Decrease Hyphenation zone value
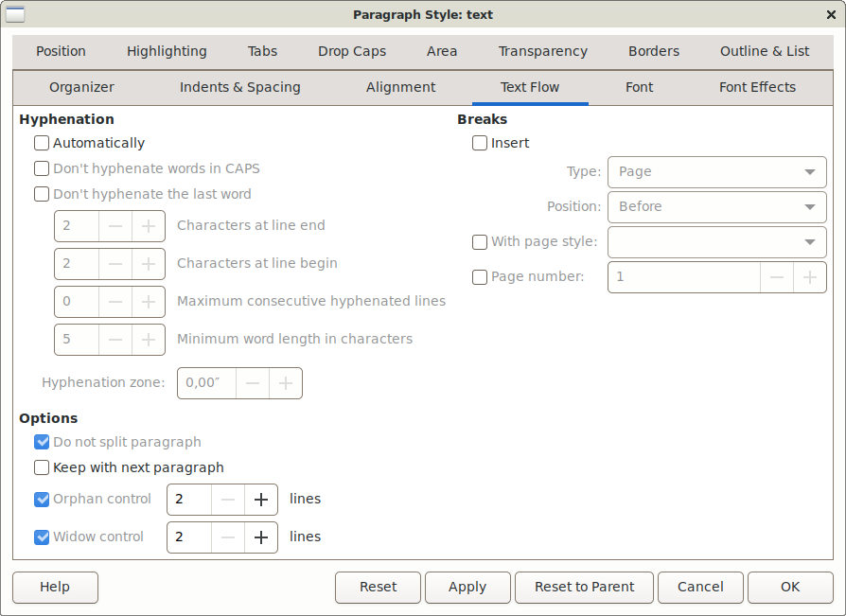The height and width of the screenshot is (616, 846). tap(252, 383)
